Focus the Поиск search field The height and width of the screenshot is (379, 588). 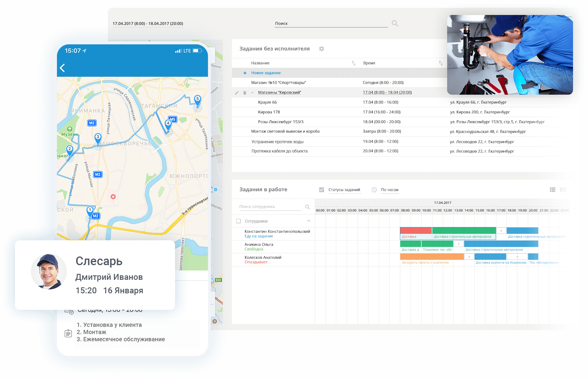(331, 23)
